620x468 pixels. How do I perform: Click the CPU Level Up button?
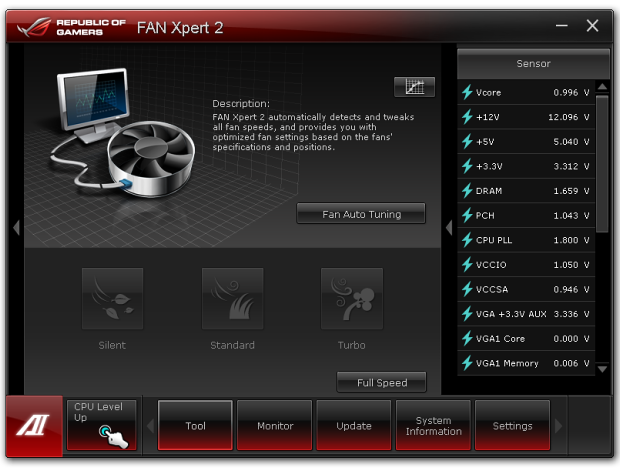[102, 425]
